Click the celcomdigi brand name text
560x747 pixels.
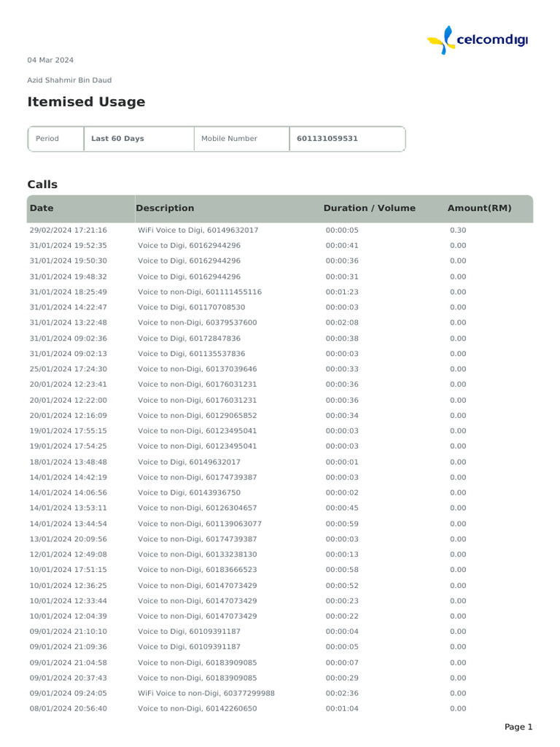coord(491,40)
